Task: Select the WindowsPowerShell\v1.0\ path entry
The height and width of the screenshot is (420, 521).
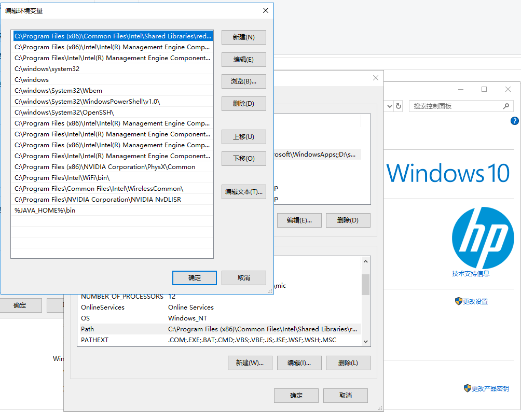Action: coord(112,102)
